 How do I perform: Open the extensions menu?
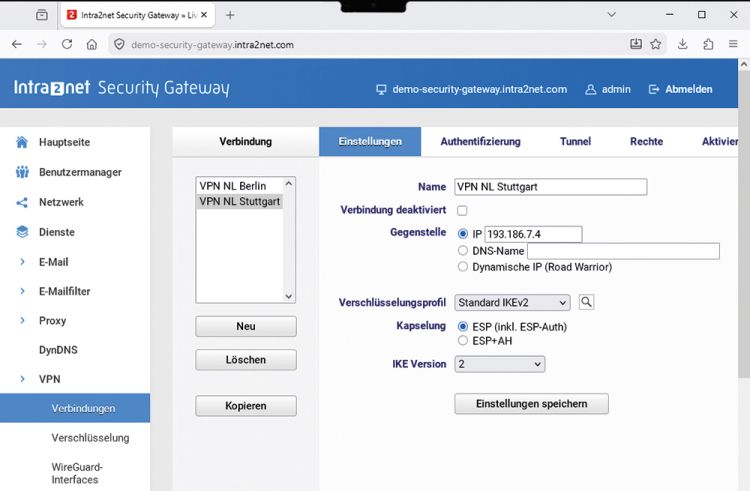coord(708,44)
